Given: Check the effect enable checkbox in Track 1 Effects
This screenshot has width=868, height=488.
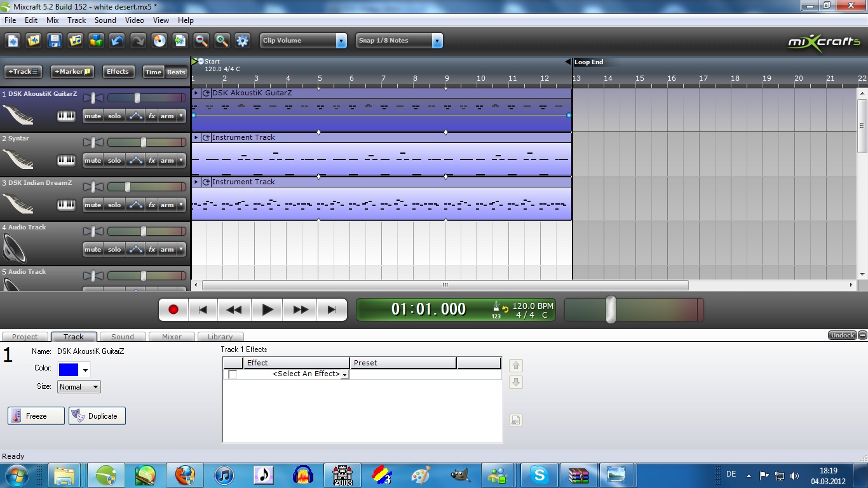Looking at the screenshot, I should tap(233, 374).
